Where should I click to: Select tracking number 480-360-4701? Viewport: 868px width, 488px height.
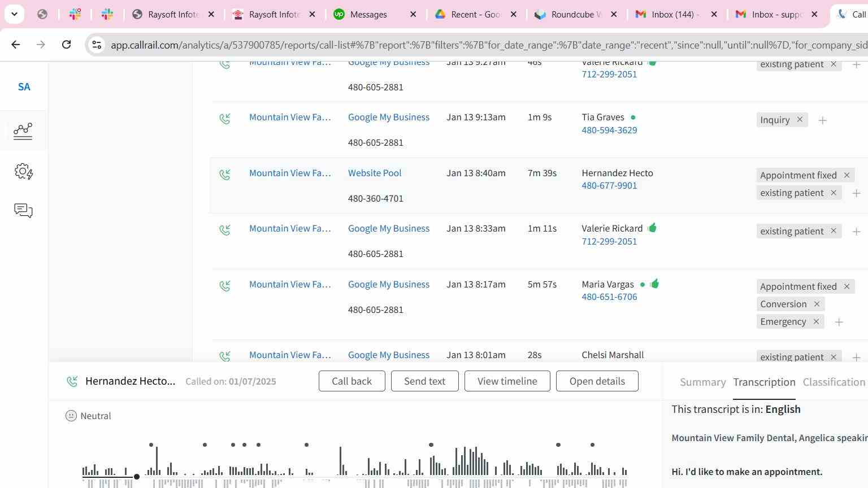point(376,198)
